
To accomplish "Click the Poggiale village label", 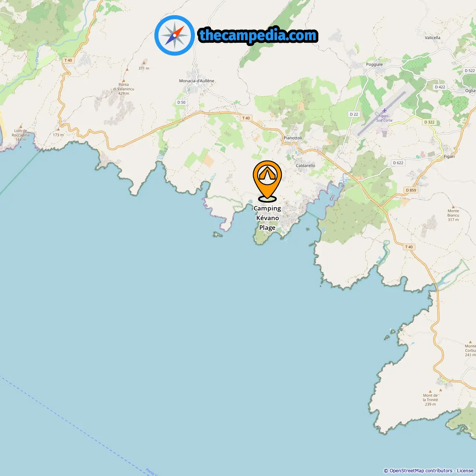I will point(374,64).
